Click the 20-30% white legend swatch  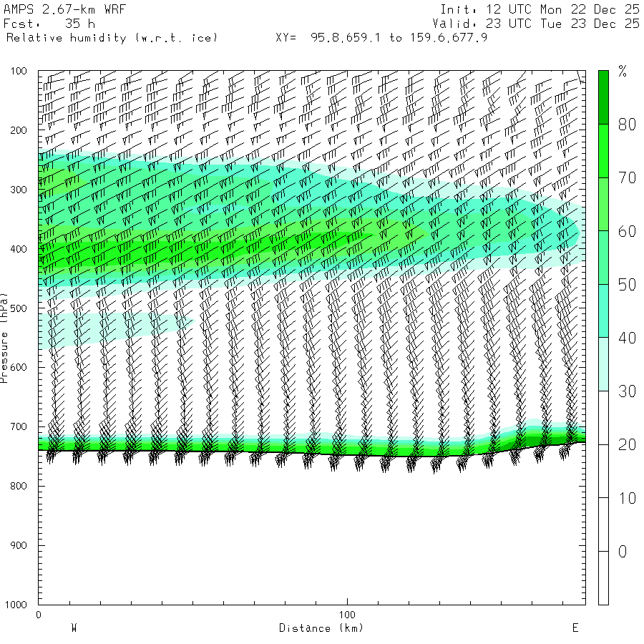click(x=603, y=418)
